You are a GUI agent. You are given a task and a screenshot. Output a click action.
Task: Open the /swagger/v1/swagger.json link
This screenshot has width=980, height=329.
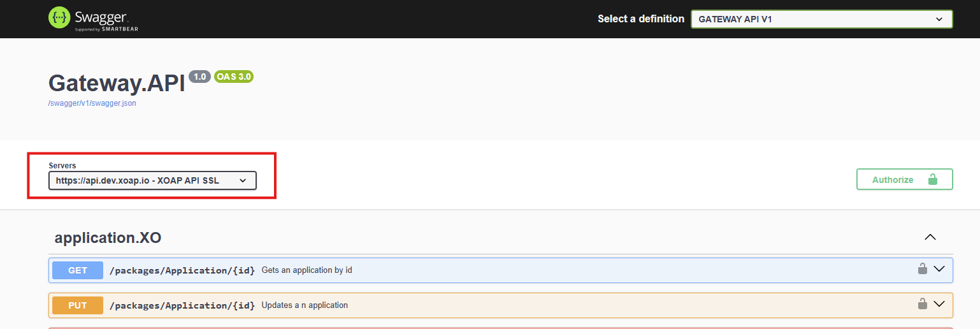pos(92,103)
